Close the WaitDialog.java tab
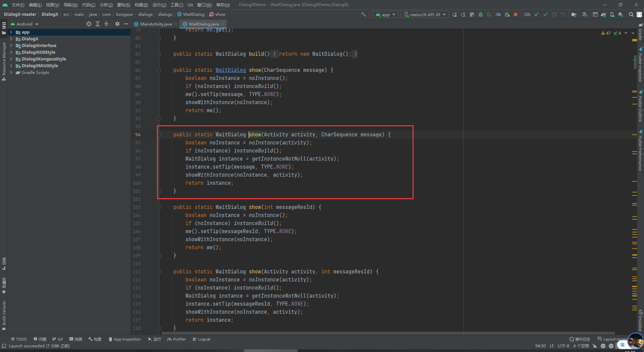The height and width of the screenshot is (352, 644). click(223, 24)
